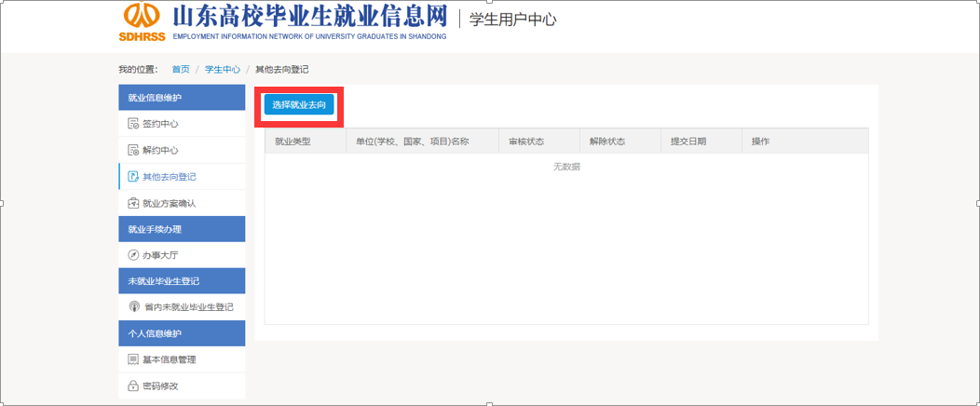Click the SDHRSS orange logo
Screen dimensions: 980x406
coord(140,22)
